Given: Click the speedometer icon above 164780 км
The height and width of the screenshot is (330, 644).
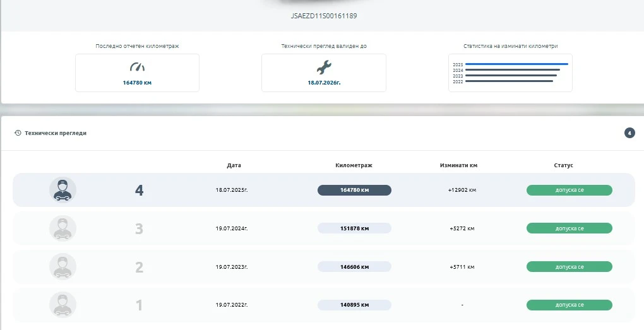Looking at the screenshot, I should pyautogui.click(x=137, y=67).
